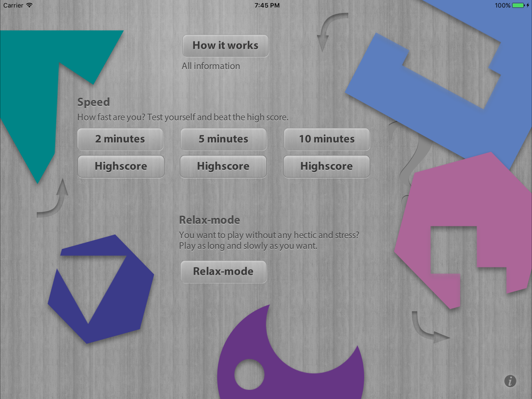Tap the 7:45 PM clock
The image size is (532, 399).
click(267, 5)
